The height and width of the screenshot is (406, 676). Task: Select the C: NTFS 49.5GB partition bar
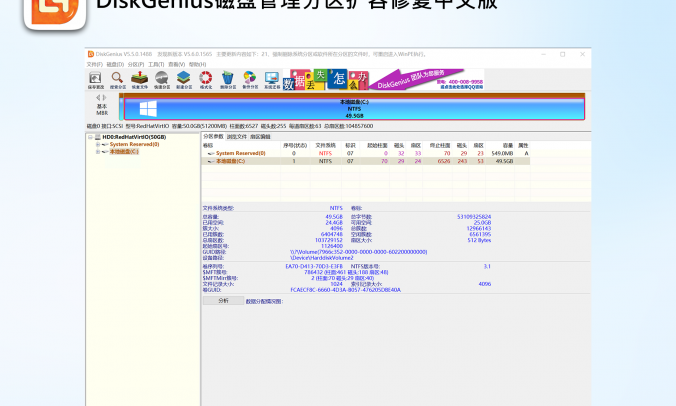tap(354, 109)
